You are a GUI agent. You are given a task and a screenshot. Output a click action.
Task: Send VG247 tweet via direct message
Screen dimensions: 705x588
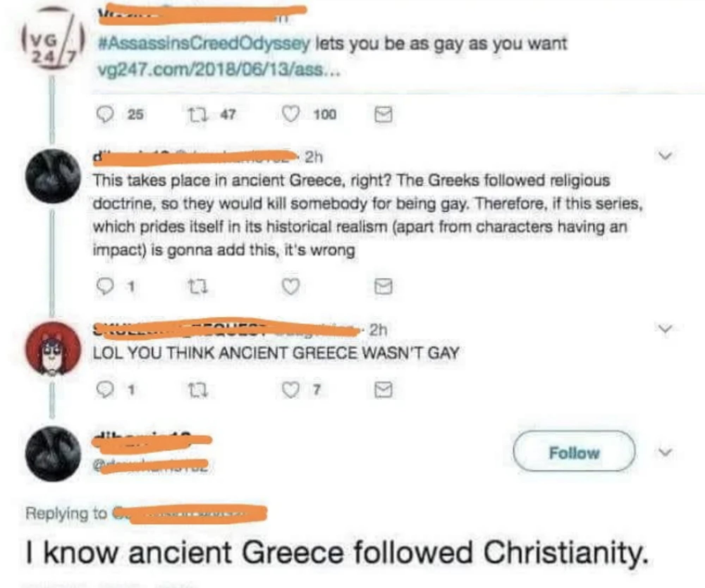tap(383, 115)
